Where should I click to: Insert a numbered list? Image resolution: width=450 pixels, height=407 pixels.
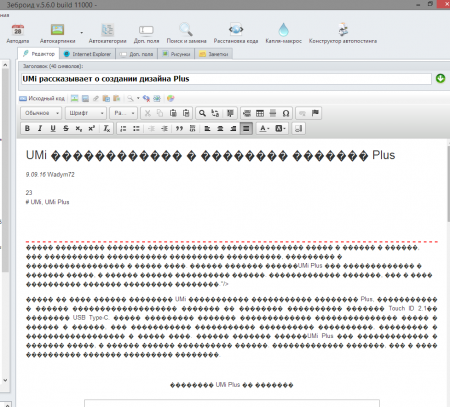pos(123,129)
